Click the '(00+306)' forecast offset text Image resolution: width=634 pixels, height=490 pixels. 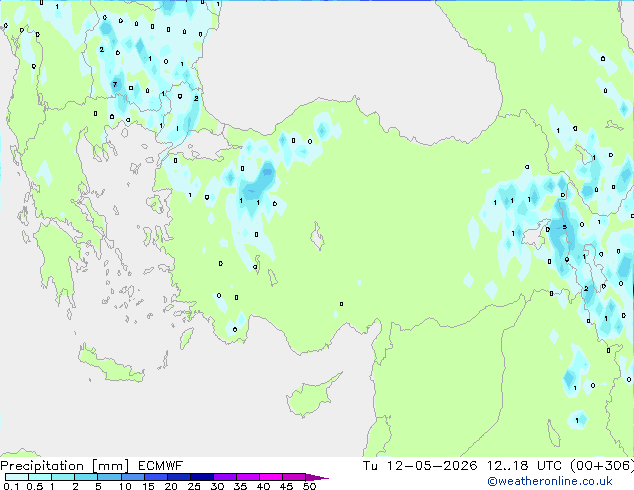(x=602, y=466)
